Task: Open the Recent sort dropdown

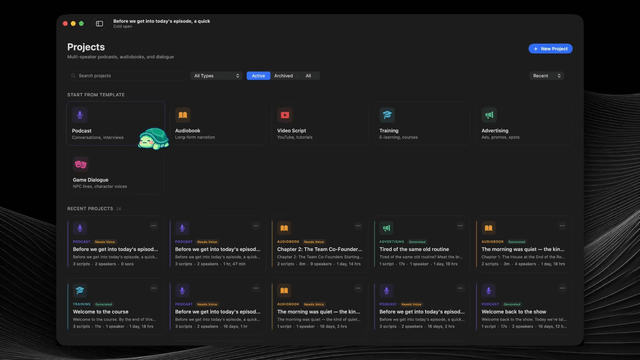Action: (547, 76)
